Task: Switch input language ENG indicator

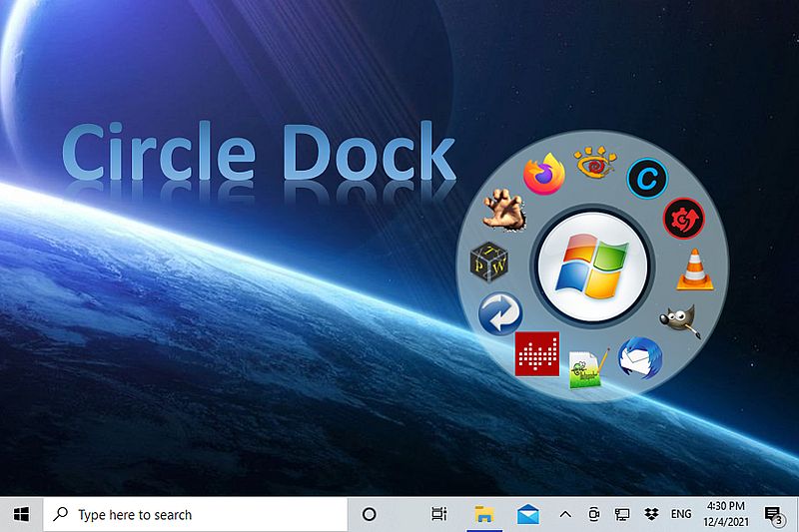Action: click(681, 515)
